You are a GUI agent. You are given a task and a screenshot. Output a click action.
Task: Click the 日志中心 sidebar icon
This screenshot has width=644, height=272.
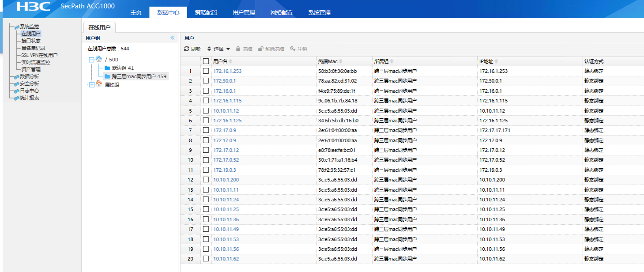pos(17,91)
